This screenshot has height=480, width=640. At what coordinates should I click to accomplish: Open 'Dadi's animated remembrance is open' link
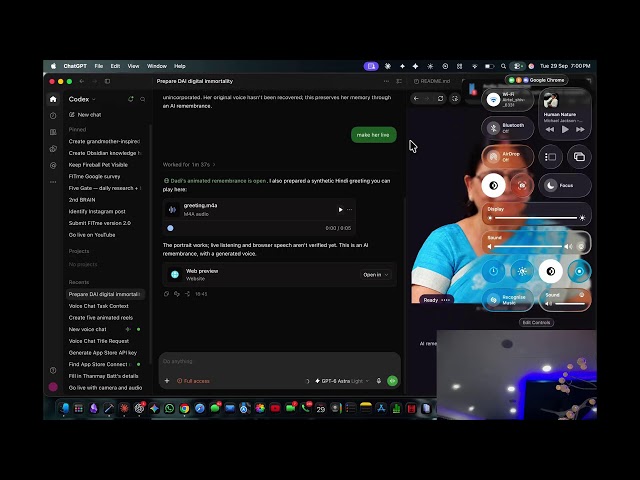[x=218, y=181]
